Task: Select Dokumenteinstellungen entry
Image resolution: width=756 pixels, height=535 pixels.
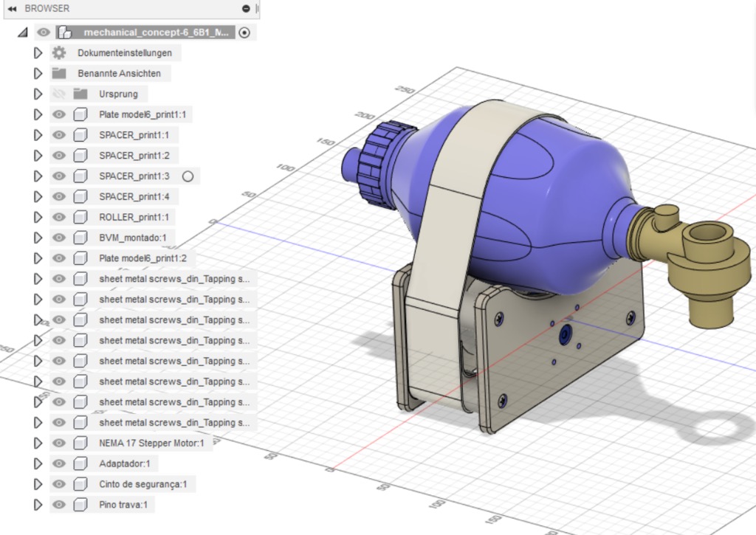Action: tap(124, 53)
